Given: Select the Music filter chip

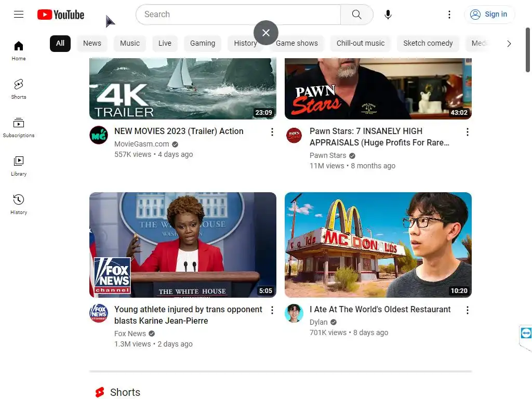Looking at the screenshot, I should coord(130,44).
